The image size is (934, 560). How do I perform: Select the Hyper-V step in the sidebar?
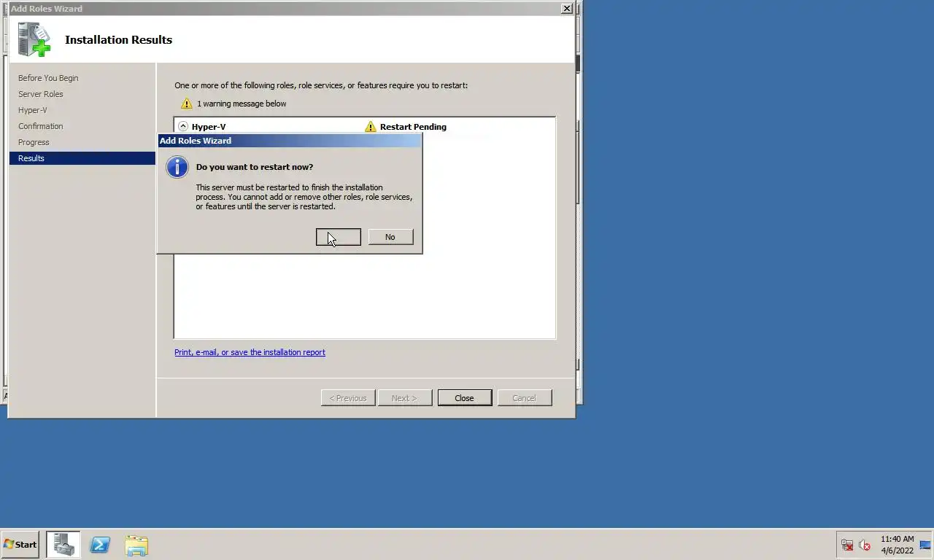[x=33, y=110]
